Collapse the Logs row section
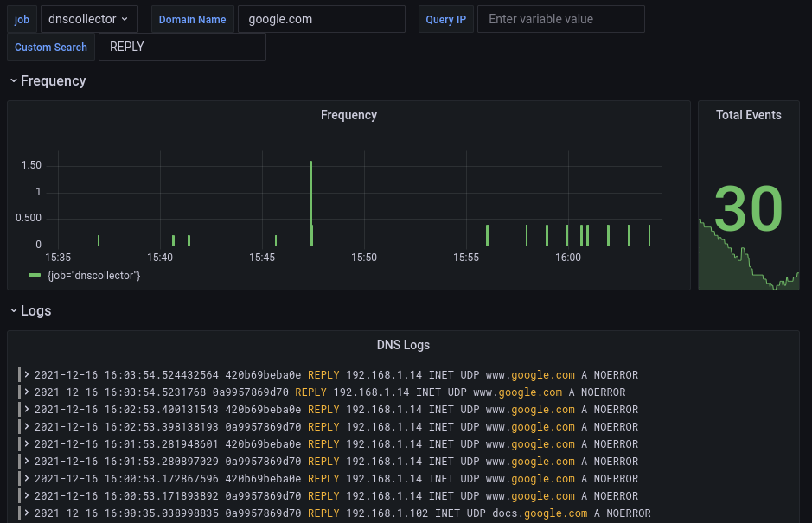 coord(14,310)
